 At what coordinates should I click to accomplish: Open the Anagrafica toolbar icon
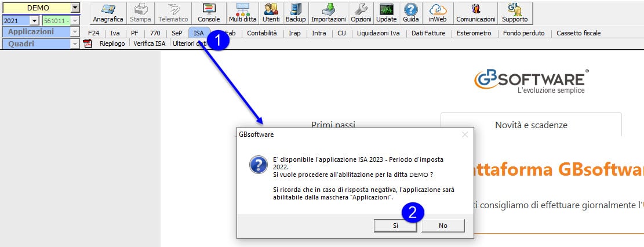[x=108, y=13]
